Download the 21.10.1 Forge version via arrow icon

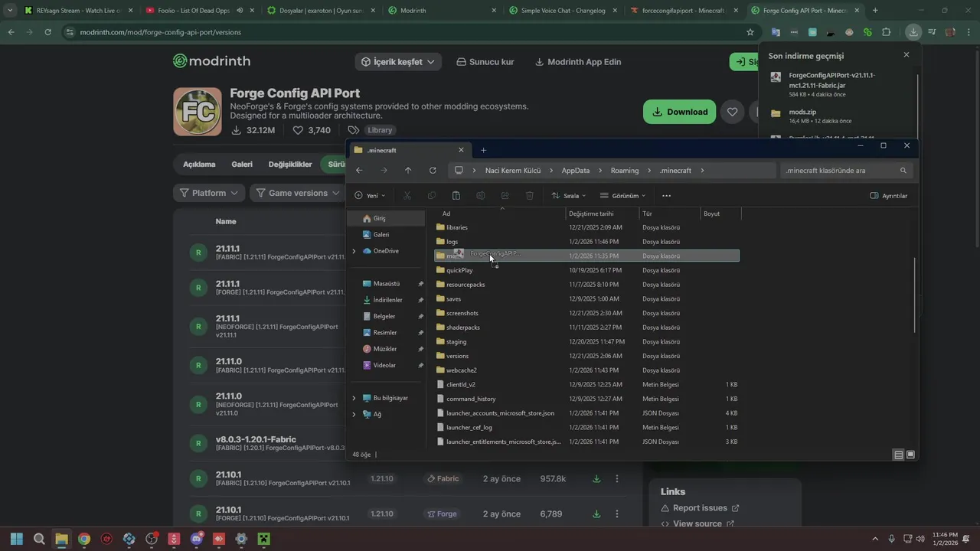pyautogui.click(x=596, y=514)
